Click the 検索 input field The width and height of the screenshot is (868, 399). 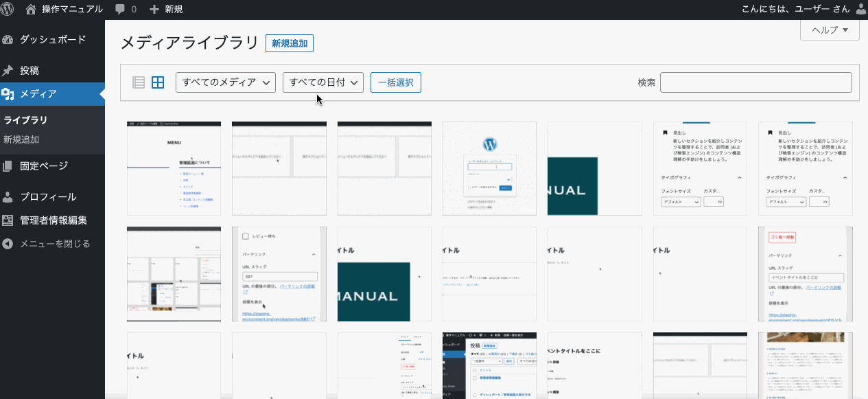(x=755, y=82)
